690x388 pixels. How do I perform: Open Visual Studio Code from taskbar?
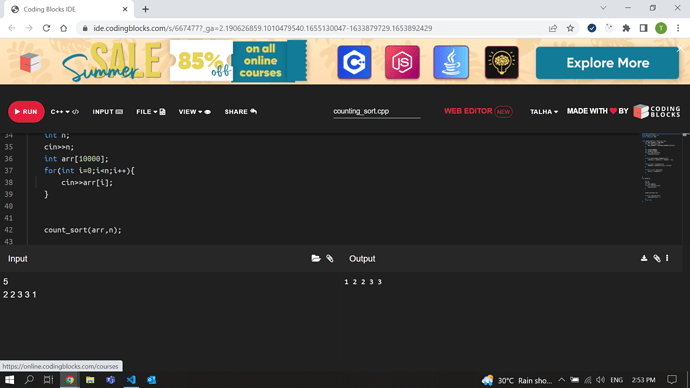131,380
